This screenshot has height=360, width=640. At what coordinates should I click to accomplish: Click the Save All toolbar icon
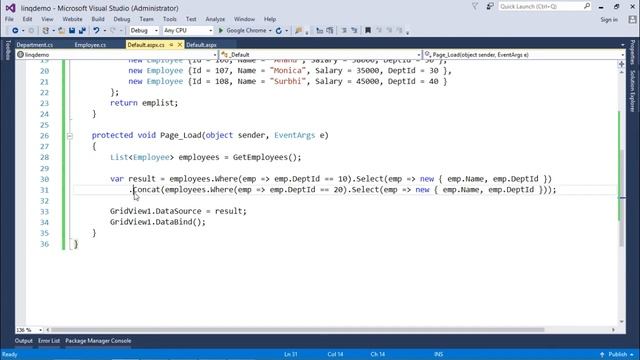coord(82,31)
